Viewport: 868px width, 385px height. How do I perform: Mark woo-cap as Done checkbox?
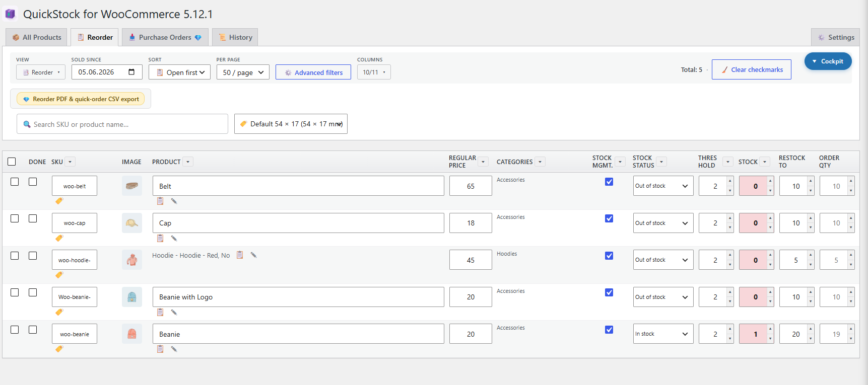pos(33,218)
